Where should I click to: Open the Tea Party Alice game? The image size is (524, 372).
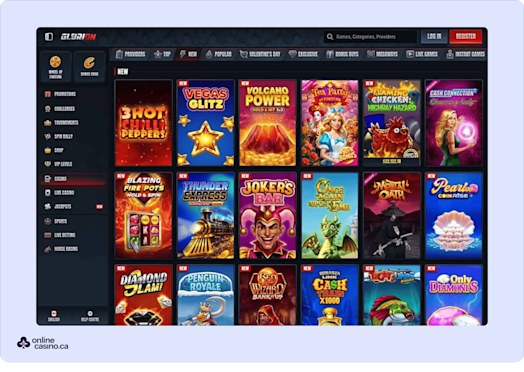[x=330, y=123]
